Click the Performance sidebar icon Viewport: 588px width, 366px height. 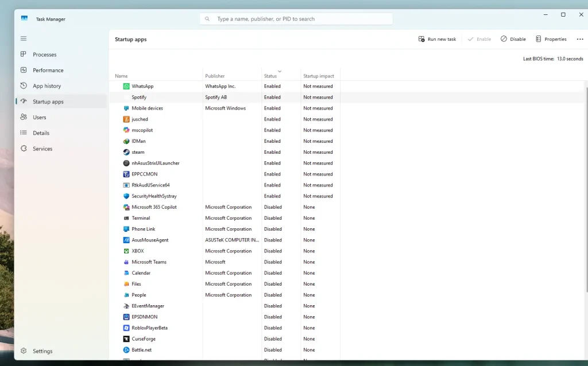coord(24,70)
